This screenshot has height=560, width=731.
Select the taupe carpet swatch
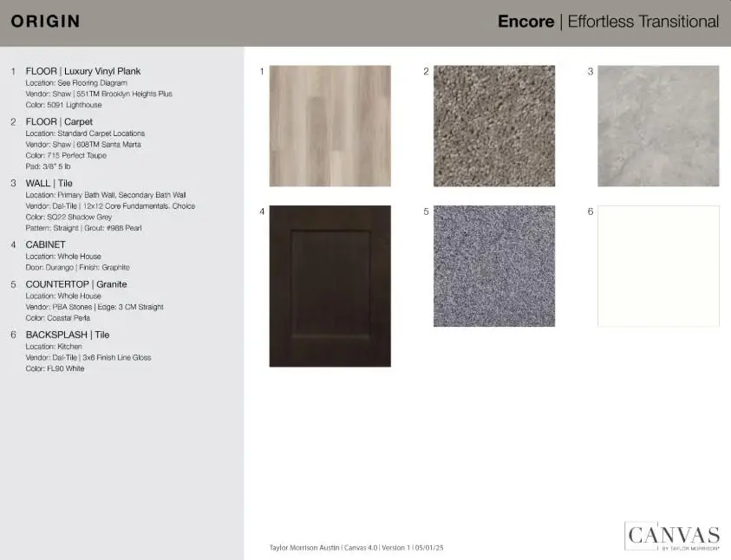click(494, 126)
